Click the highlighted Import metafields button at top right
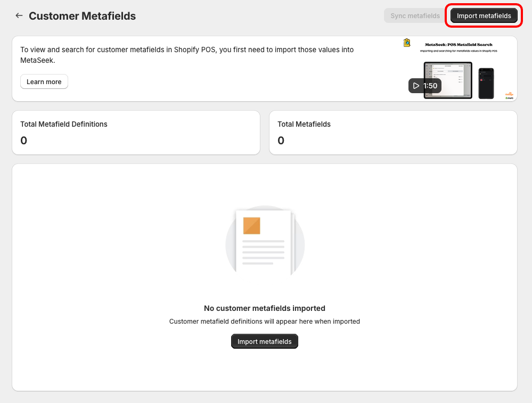 tap(484, 15)
